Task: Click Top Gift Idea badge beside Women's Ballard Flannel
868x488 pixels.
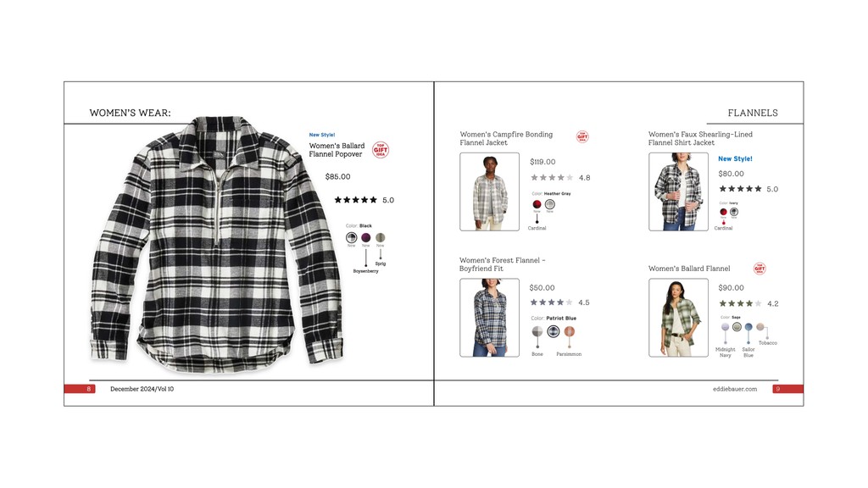Action: (759, 269)
